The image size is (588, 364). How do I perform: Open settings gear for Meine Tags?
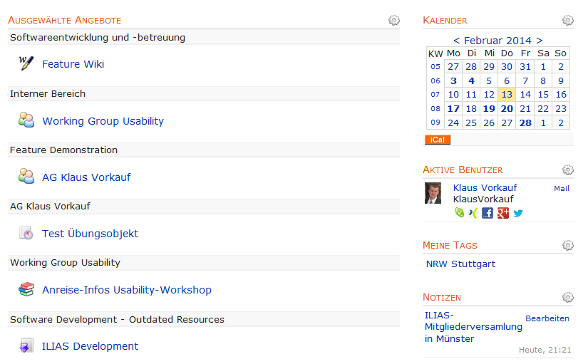[568, 245]
